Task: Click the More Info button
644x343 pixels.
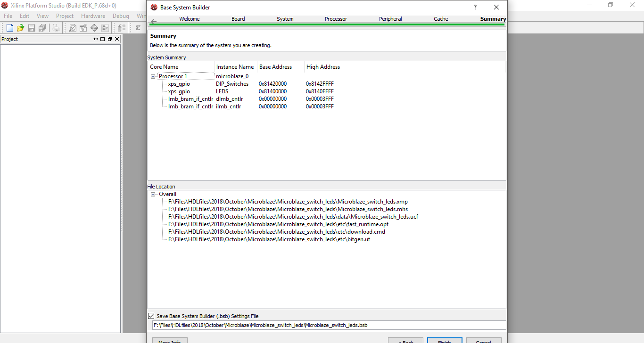Action: (170, 340)
